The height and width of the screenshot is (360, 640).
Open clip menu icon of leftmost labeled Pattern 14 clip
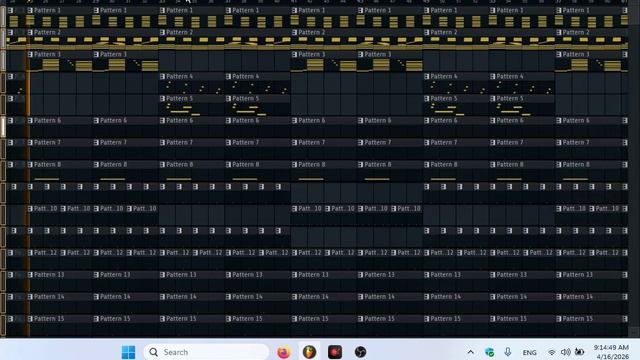coord(30,297)
